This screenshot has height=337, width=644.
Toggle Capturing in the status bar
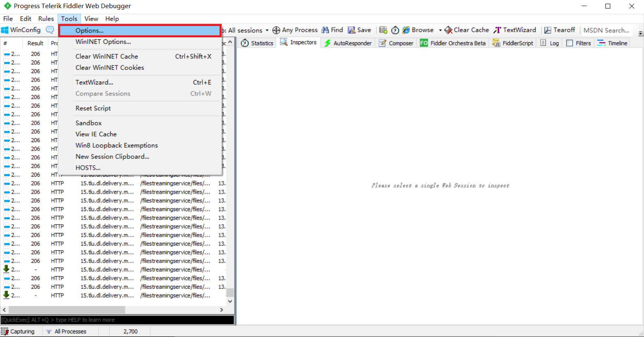click(x=18, y=331)
